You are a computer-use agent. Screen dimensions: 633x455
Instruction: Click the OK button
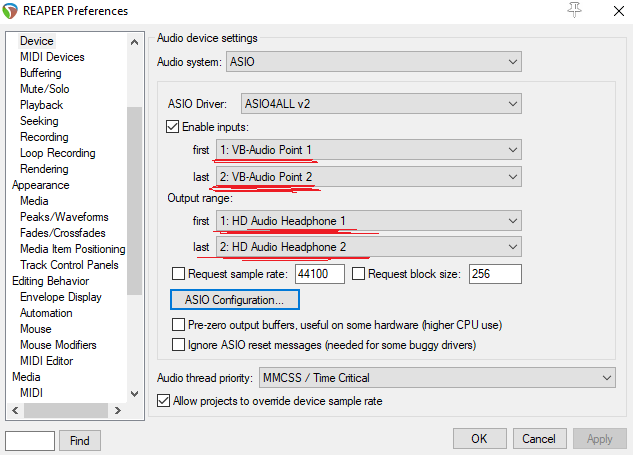(479, 439)
